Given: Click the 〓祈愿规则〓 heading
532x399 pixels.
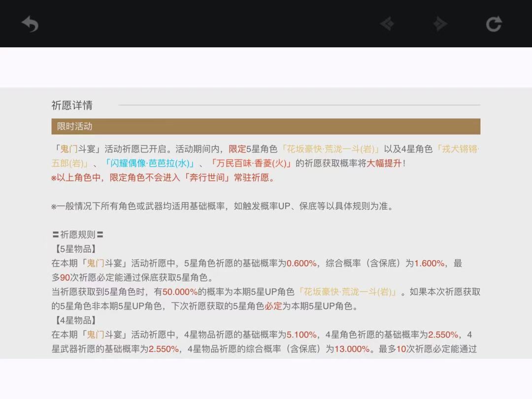Looking at the screenshot, I should [x=78, y=234].
